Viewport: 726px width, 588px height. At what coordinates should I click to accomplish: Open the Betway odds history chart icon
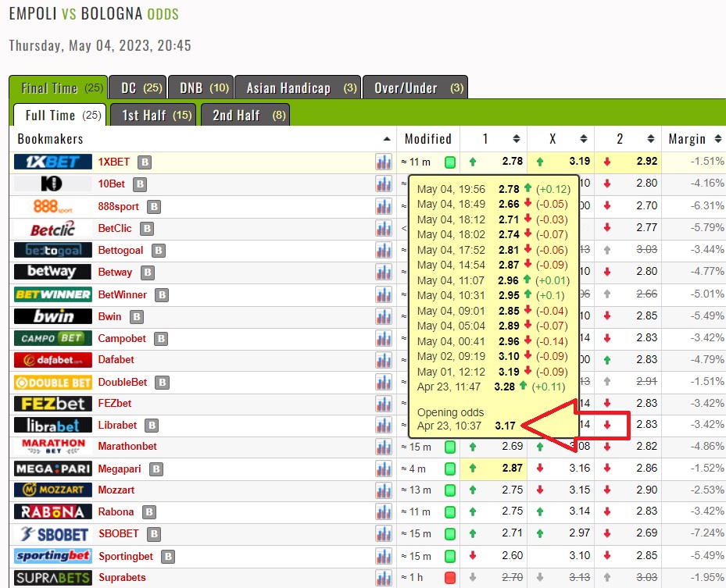[384, 272]
